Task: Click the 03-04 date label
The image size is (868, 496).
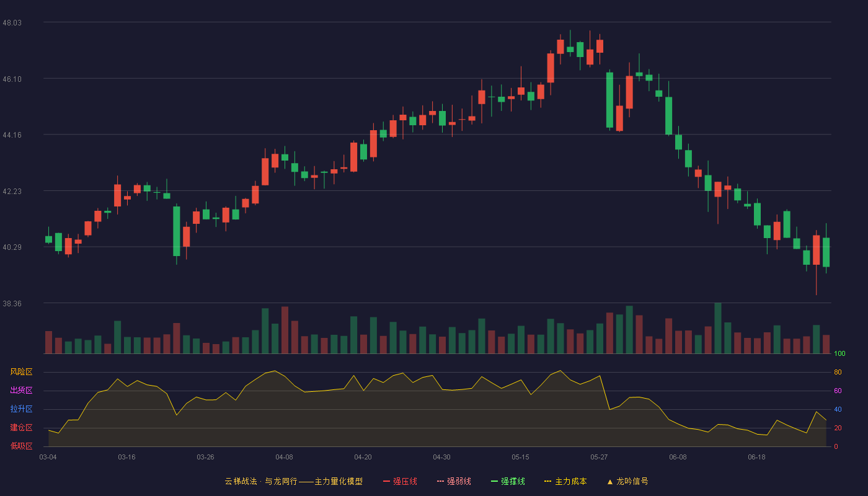Action: pyautogui.click(x=48, y=457)
